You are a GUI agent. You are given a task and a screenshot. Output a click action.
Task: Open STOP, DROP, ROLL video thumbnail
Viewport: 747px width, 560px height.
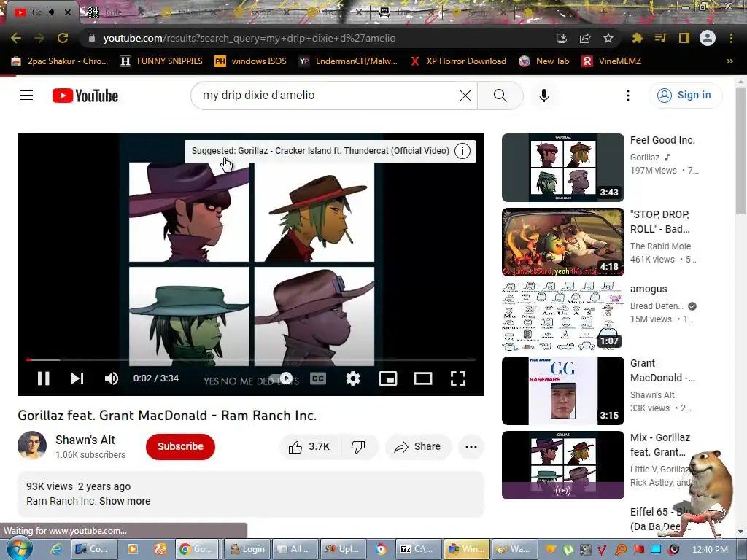coord(562,242)
